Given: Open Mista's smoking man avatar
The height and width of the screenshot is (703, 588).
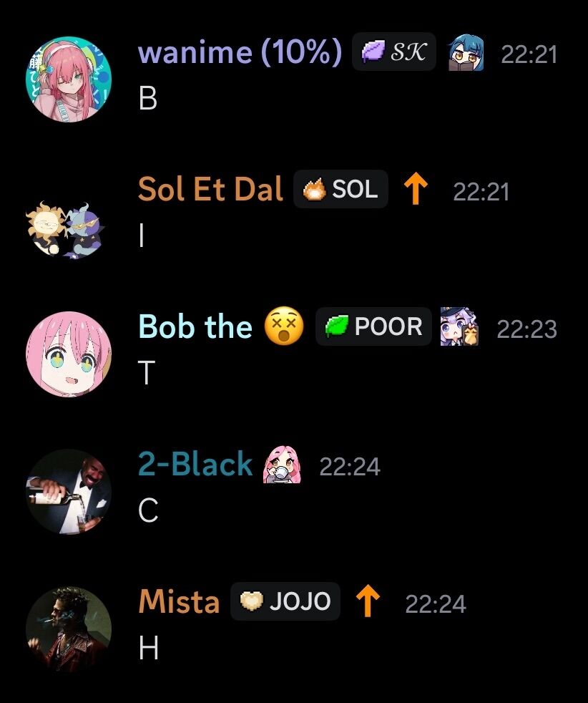Looking at the screenshot, I should [69, 629].
